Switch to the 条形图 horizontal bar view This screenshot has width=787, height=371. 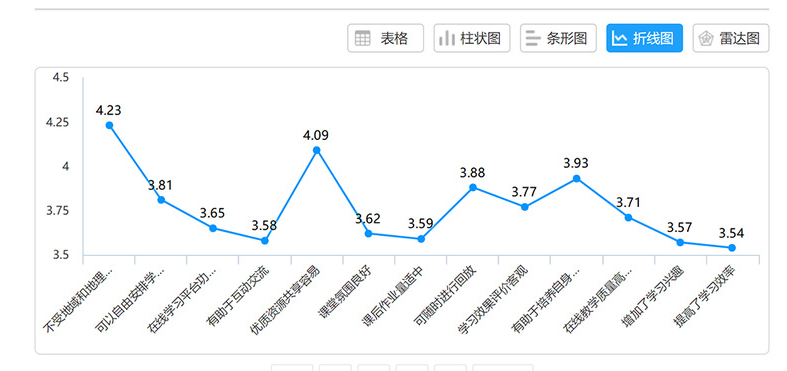click(x=558, y=38)
